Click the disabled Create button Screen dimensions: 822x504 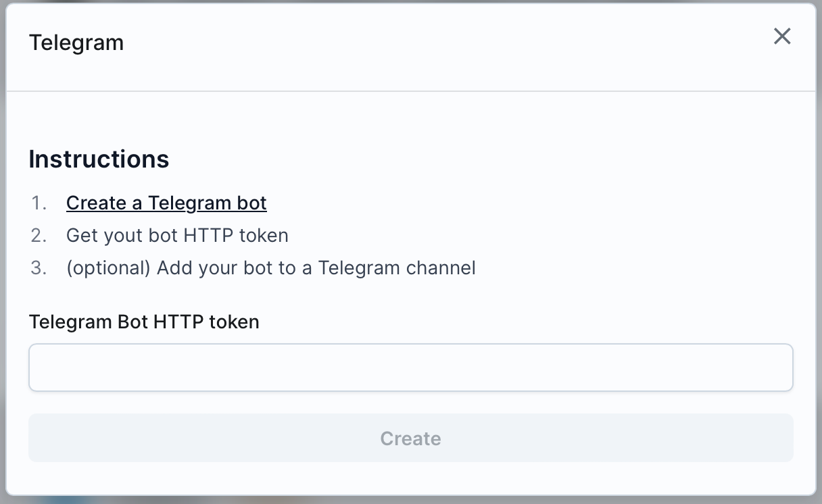[x=410, y=438]
